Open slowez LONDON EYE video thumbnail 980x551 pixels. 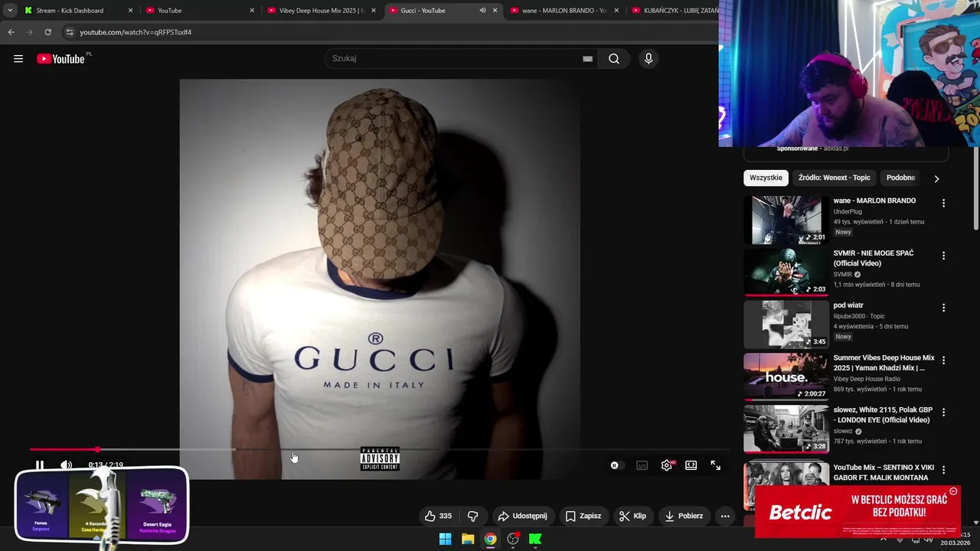tap(786, 429)
